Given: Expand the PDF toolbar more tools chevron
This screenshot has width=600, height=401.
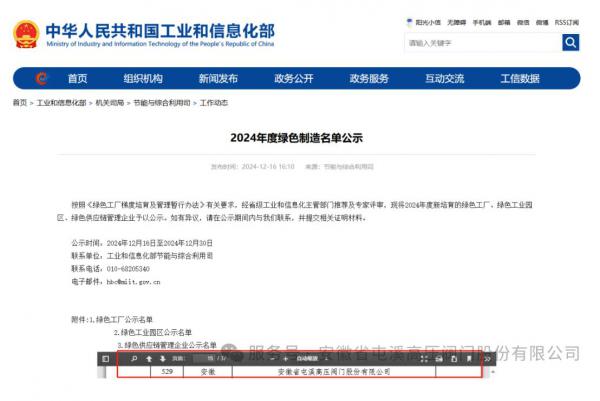Looking at the screenshot, I should [487, 358].
